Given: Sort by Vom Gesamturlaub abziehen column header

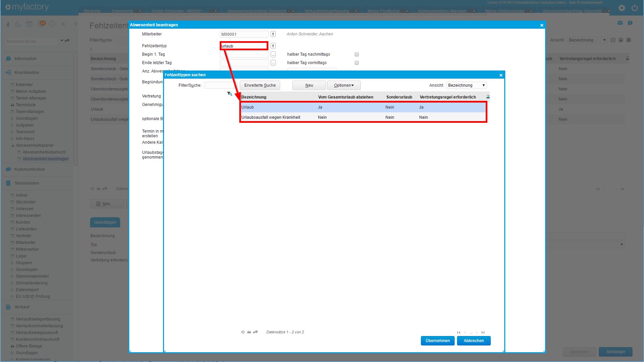Looking at the screenshot, I should tap(346, 97).
